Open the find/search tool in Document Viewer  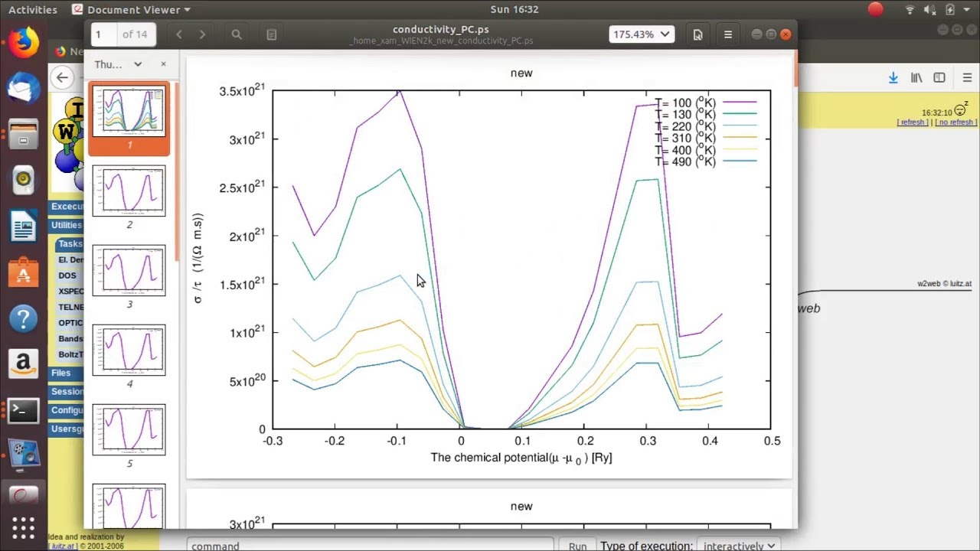tap(237, 34)
